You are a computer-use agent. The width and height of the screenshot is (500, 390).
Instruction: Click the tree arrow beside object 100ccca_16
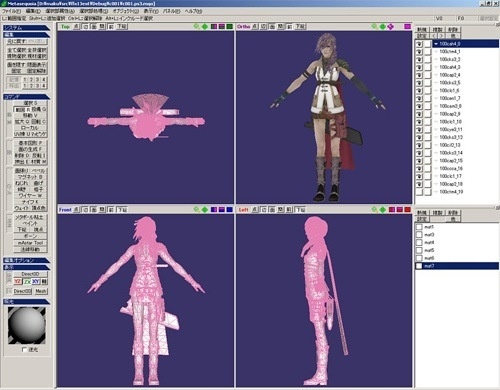tap(436, 168)
